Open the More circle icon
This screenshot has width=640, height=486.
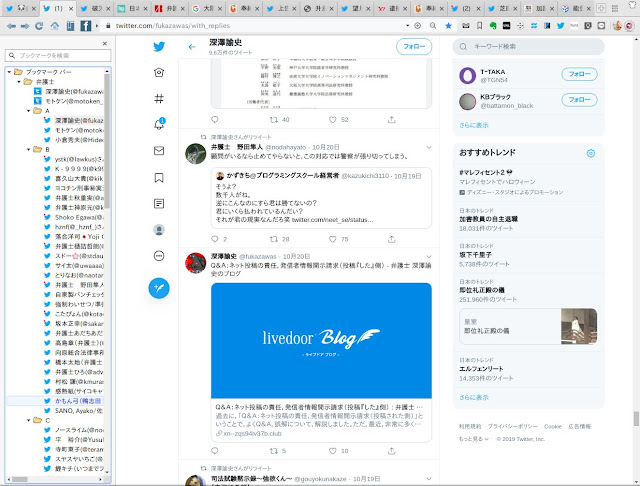point(159,256)
